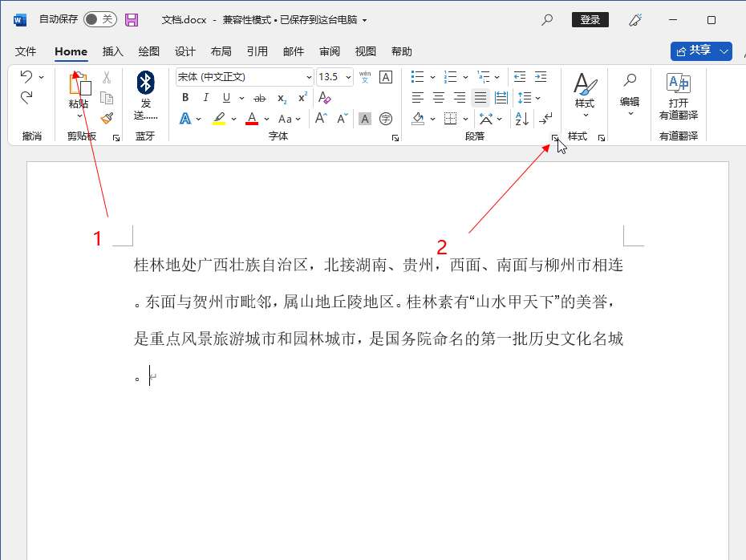Switch to the 布局 tab
This screenshot has height=560, width=746.
(x=221, y=51)
